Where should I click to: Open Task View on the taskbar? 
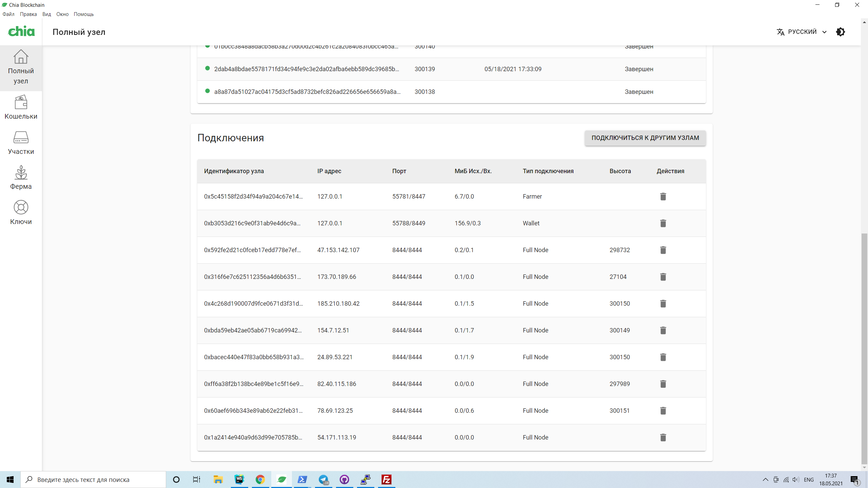(197, 480)
